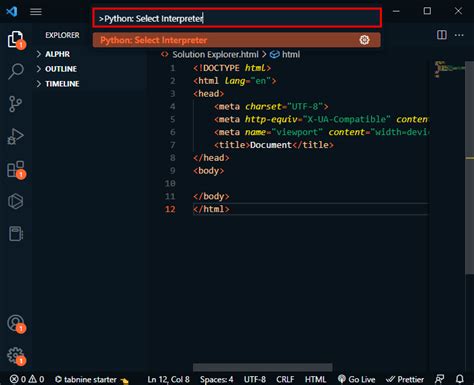Click Spaces: 4 indentation setting

click(x=216, y=379)
